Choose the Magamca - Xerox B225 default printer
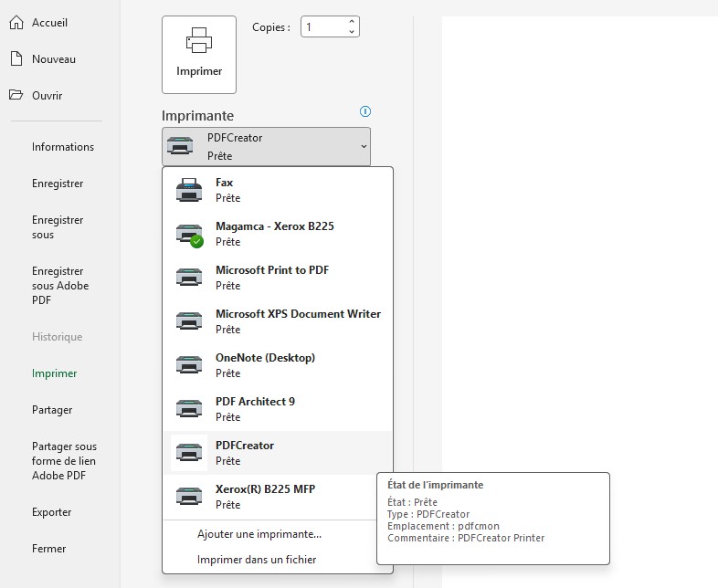This screenshot has width=718, height=588. coord(278,234)
